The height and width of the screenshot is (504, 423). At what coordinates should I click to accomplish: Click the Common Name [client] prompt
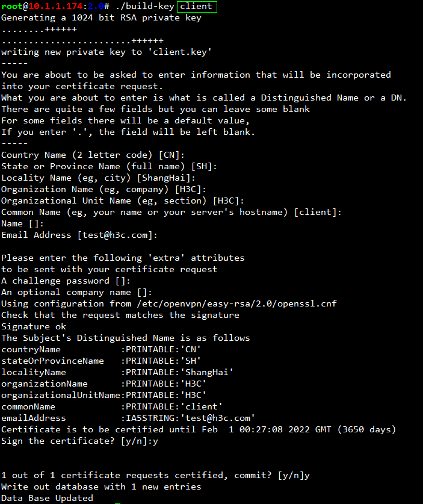point(171,212)
